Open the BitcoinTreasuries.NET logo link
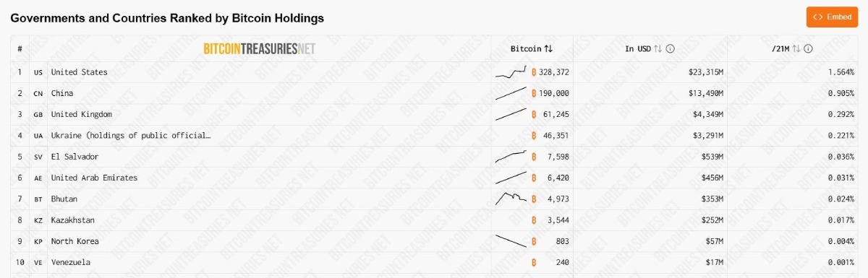Viewport: 868px width, 278px height. (x=260, y=49)
